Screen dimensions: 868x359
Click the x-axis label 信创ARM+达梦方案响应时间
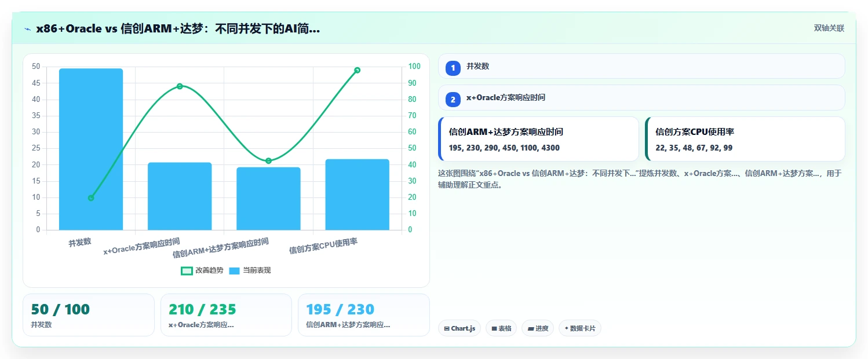click(x=221, y=248)
